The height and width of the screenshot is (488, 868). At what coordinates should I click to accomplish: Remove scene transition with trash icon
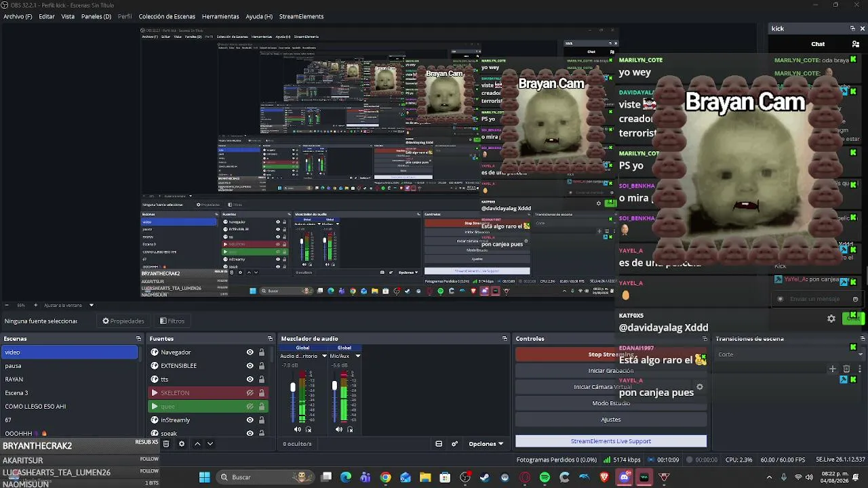pyautogui.click(x=846, y=369)
